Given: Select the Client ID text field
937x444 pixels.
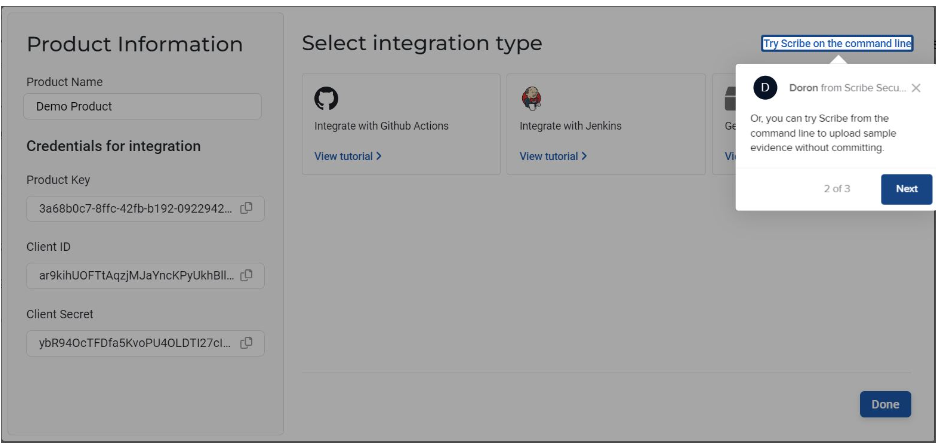Looking at the screenshot, I should (x=135, y=275).
